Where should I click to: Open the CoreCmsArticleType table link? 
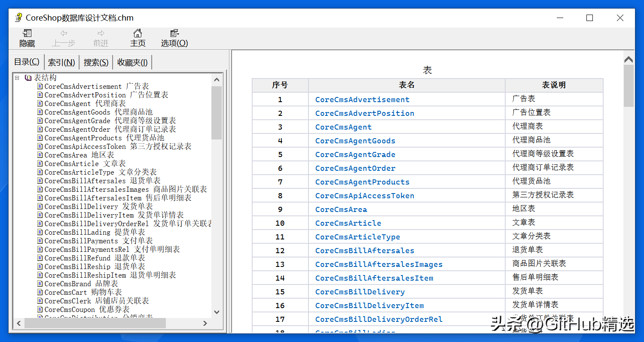[x=357, y=237]
